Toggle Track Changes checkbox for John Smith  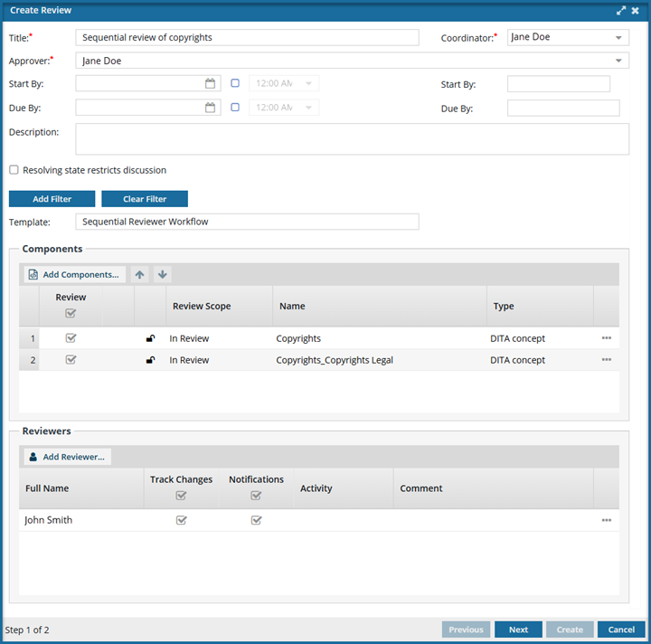coord(182,520)
